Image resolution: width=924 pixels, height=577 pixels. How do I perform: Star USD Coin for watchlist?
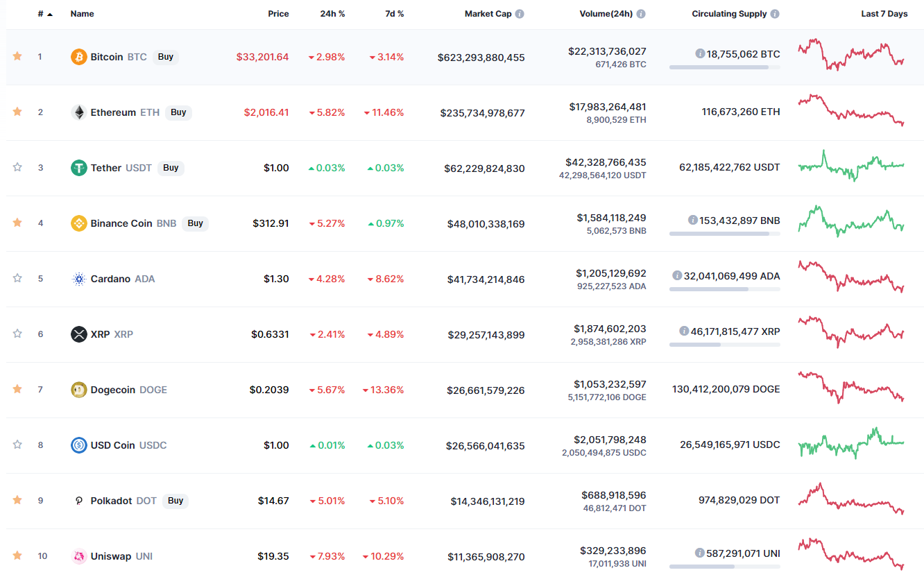pos(17,445)
